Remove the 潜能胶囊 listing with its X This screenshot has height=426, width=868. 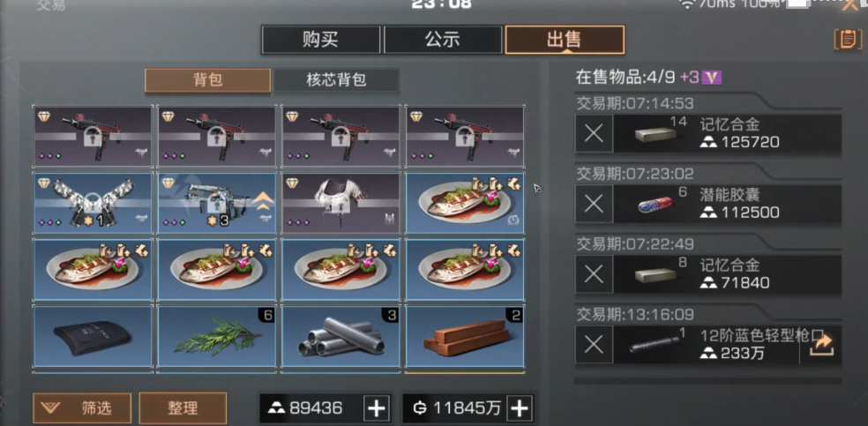coord(594,204)
